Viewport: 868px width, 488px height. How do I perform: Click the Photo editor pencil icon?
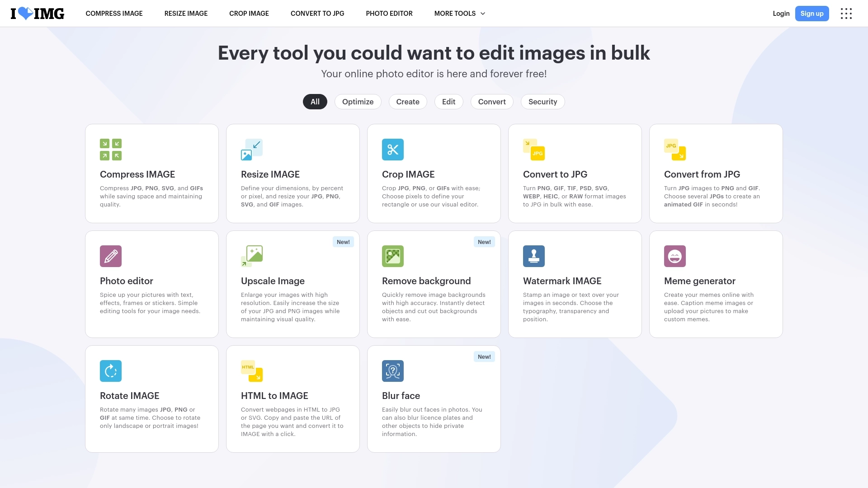pos(111,256)
